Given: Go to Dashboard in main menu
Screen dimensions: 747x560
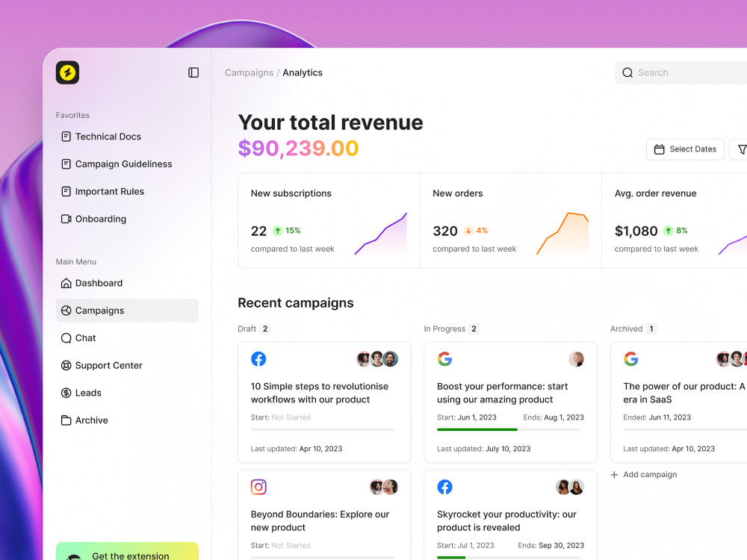Looking at the screenshot, I should 127,283.
